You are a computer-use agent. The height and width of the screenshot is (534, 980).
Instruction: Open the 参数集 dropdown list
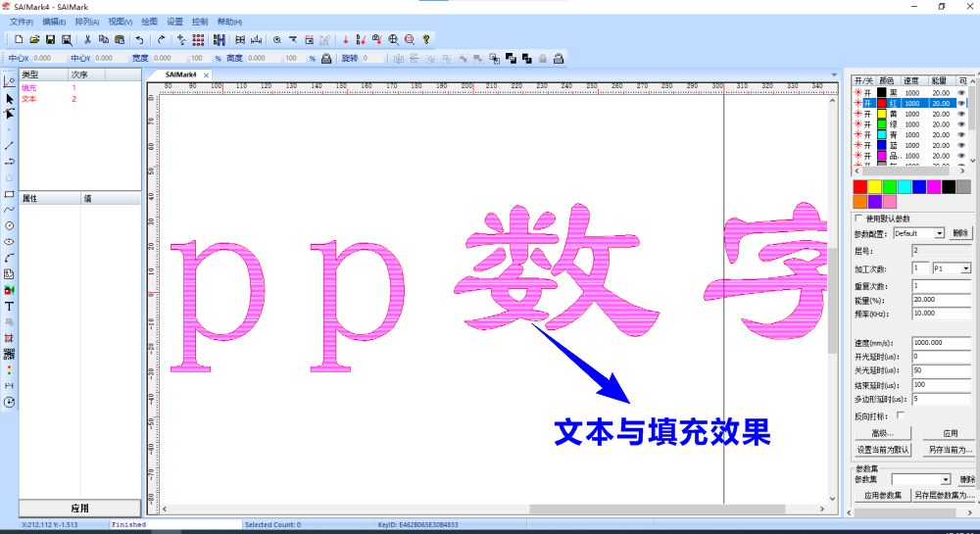[946, 480]
